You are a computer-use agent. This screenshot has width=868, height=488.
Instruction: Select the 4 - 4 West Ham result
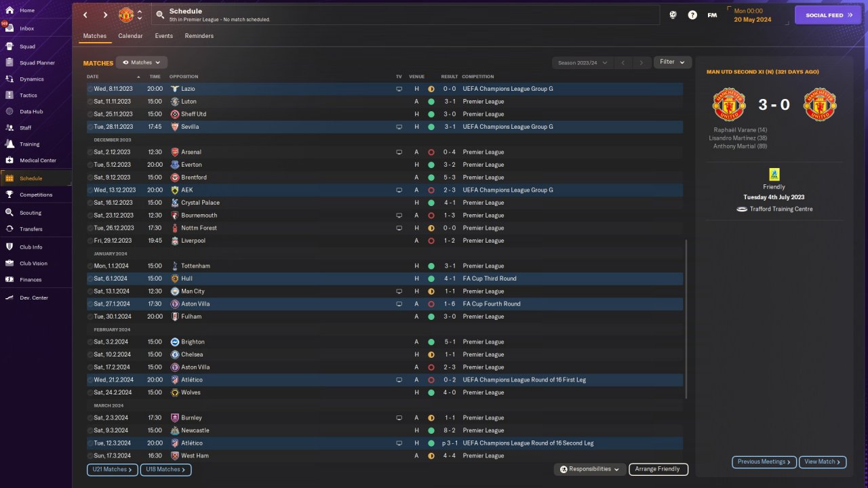click(450, 456)
